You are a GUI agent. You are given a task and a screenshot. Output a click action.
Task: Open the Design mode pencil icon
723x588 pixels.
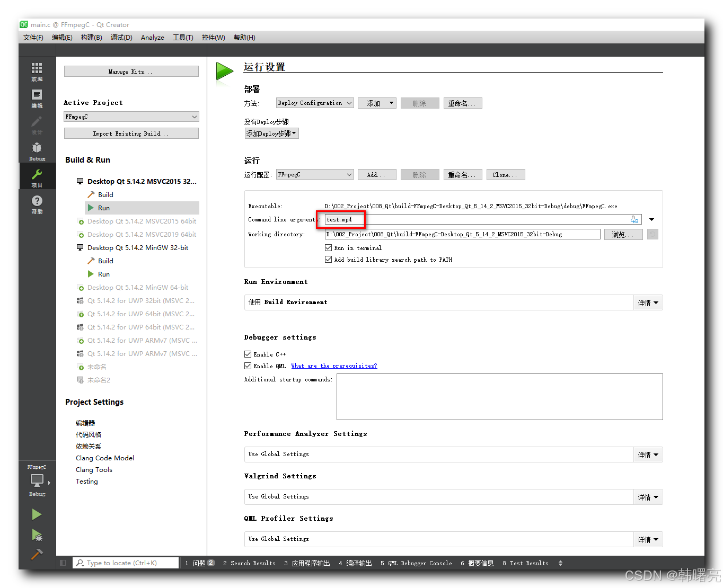tap(37, 121)
